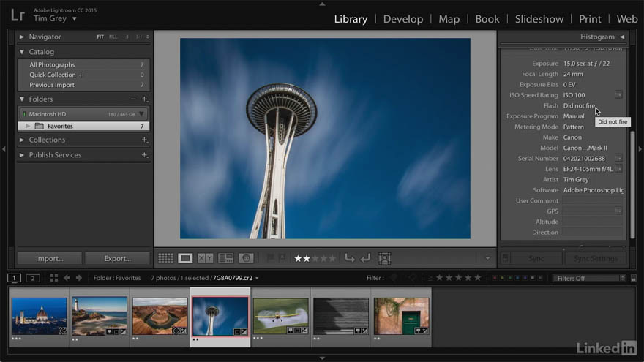Click the action button beside ISO Speed Rating
Image resolution: width=644 pixels, height=362 pixels.
[x=618, y=95]
